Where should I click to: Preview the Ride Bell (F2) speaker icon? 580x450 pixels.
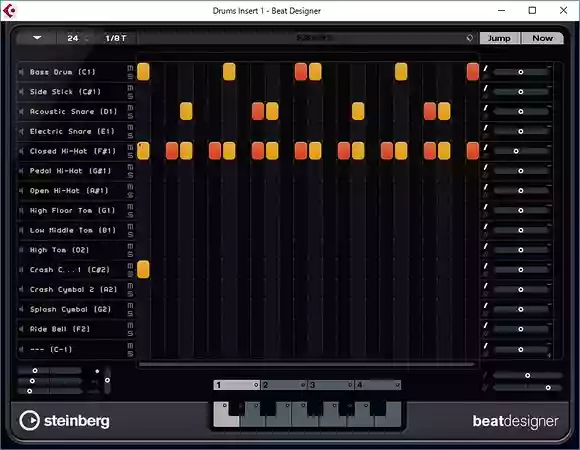click(x=21, y=329)
